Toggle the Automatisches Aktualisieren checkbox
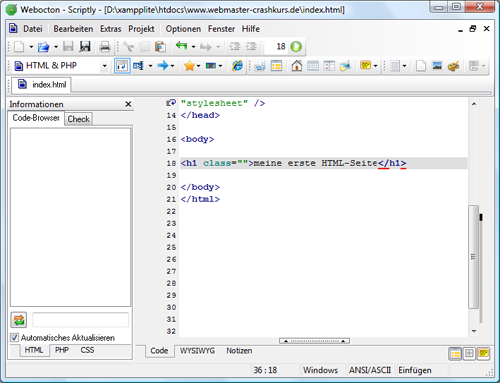Viewport: 500px width, 383px height. 14,338
